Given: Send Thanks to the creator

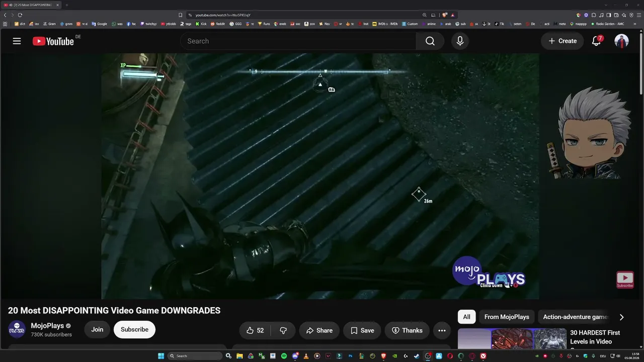Looking at the screenshot, I should (x=407, y=330).
